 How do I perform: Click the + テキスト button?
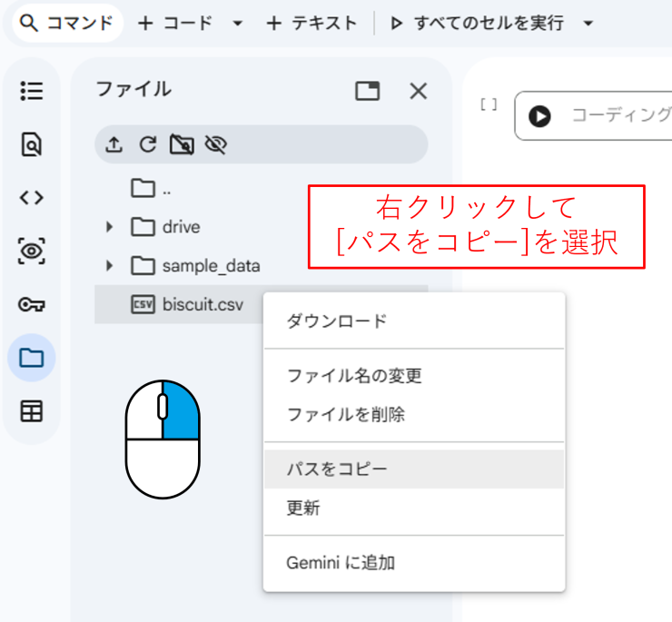click(x=311, y=24)
